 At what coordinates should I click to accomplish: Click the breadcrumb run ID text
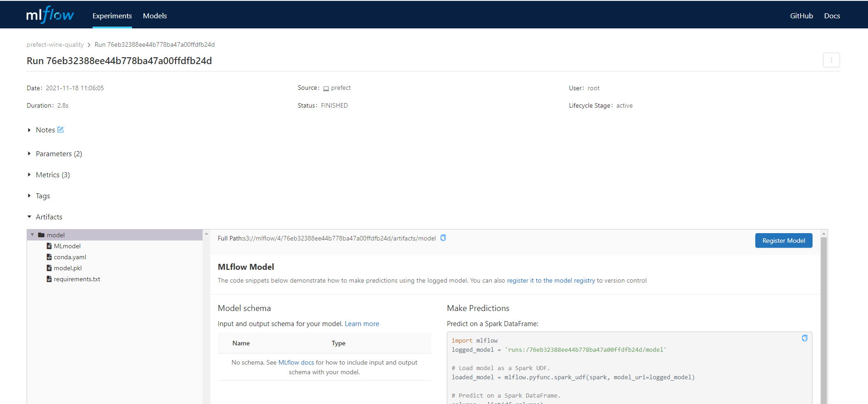(154, 44)
